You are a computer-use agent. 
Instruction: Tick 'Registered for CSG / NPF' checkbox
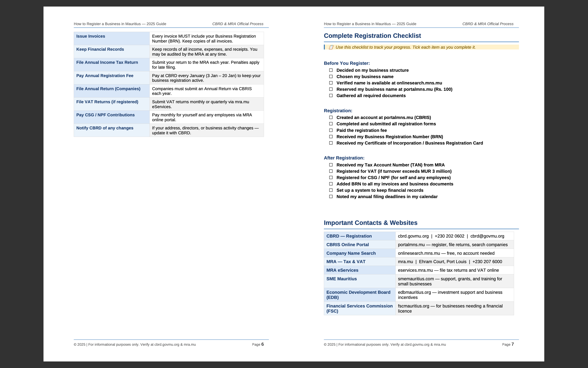[x=331, y=178]
